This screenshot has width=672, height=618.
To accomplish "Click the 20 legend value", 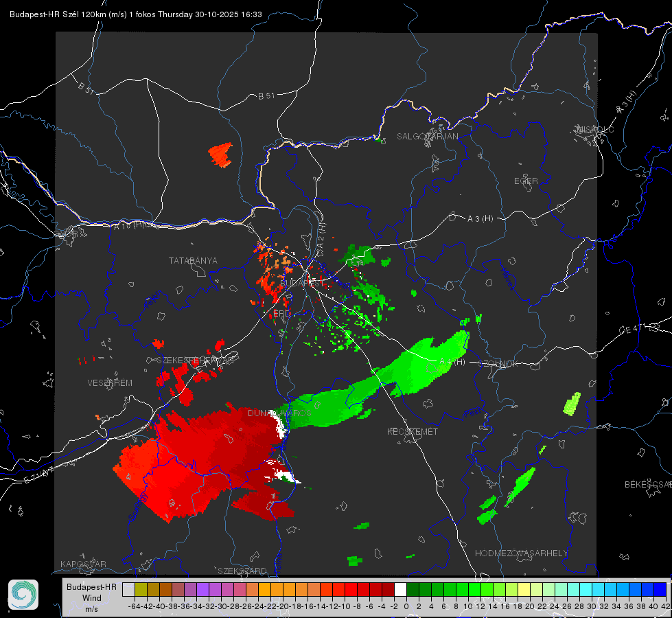I will [530, 606].
